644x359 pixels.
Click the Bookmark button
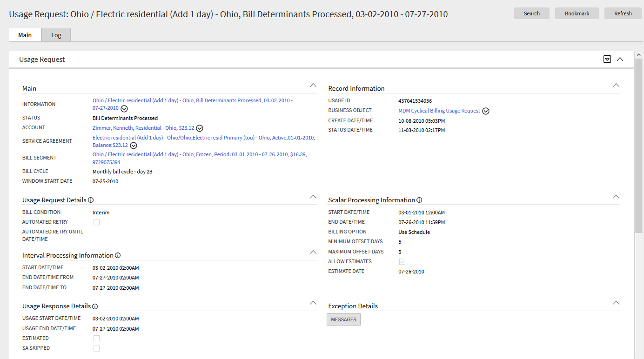(577, 13)
